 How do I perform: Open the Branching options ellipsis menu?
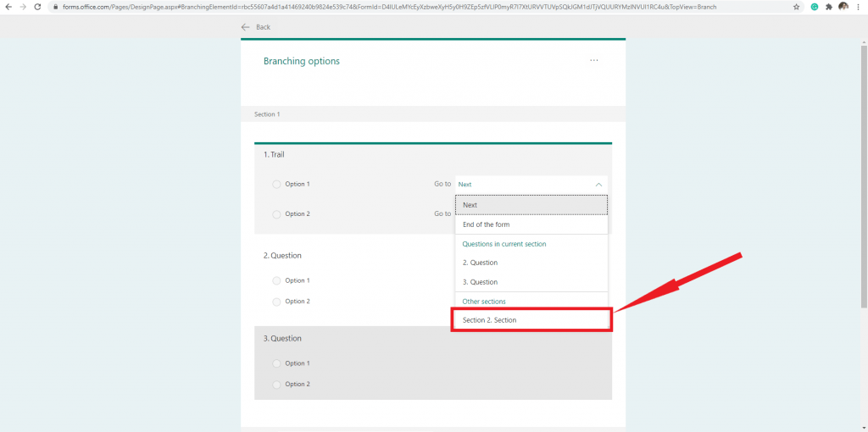(x=593, y=61)
